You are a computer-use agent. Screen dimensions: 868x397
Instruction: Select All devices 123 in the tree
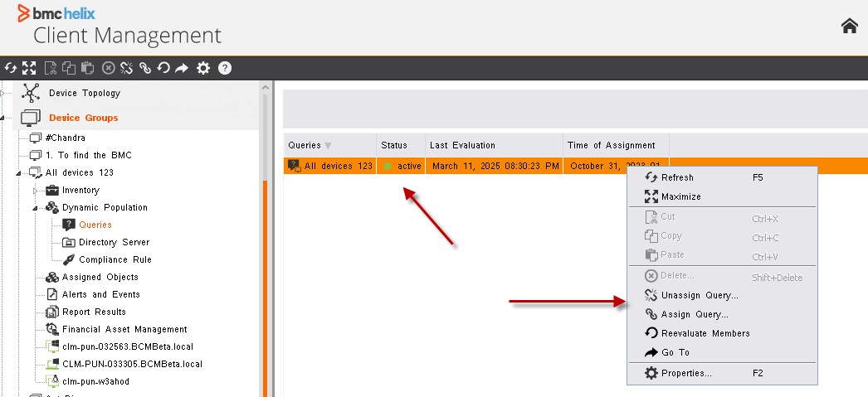coord(79,172)
